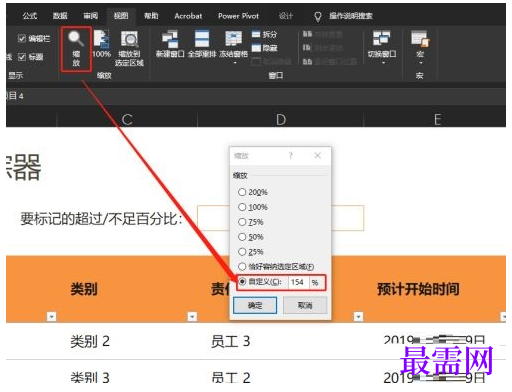Open the 缩放 zoom magnifier tool
The image size is (512, 392).
[x=76, y=49]
